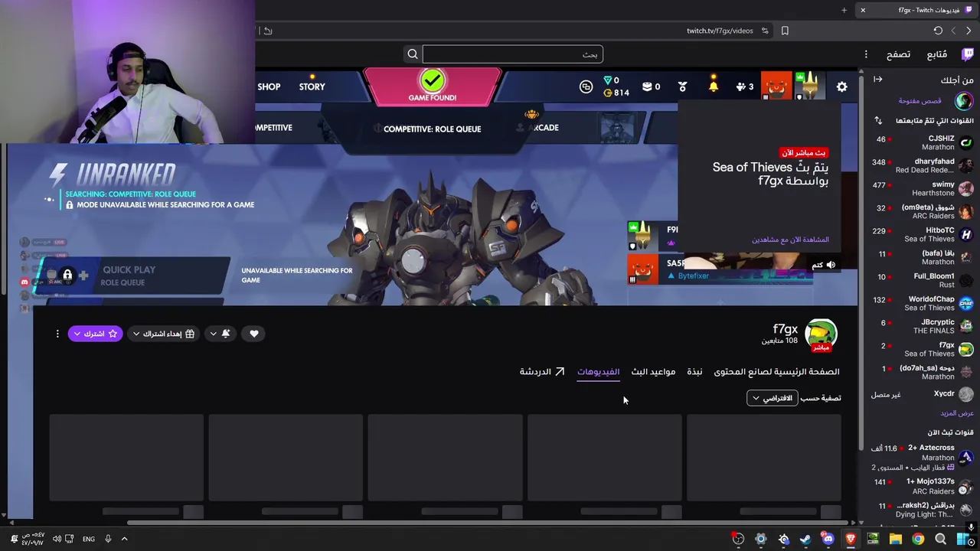
Task: Click the horizontal scrollbar at page bottom
Action: [490, 523]
